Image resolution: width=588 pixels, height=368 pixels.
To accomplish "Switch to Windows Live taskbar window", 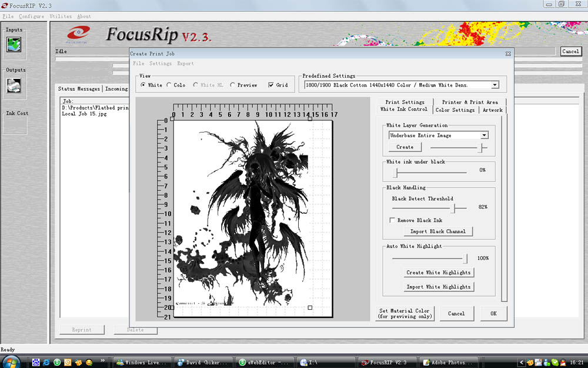I will coord(141,362).
